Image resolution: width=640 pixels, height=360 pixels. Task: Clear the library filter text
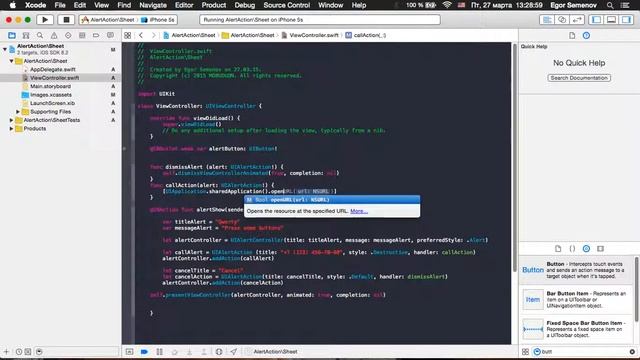coord(632,351)
